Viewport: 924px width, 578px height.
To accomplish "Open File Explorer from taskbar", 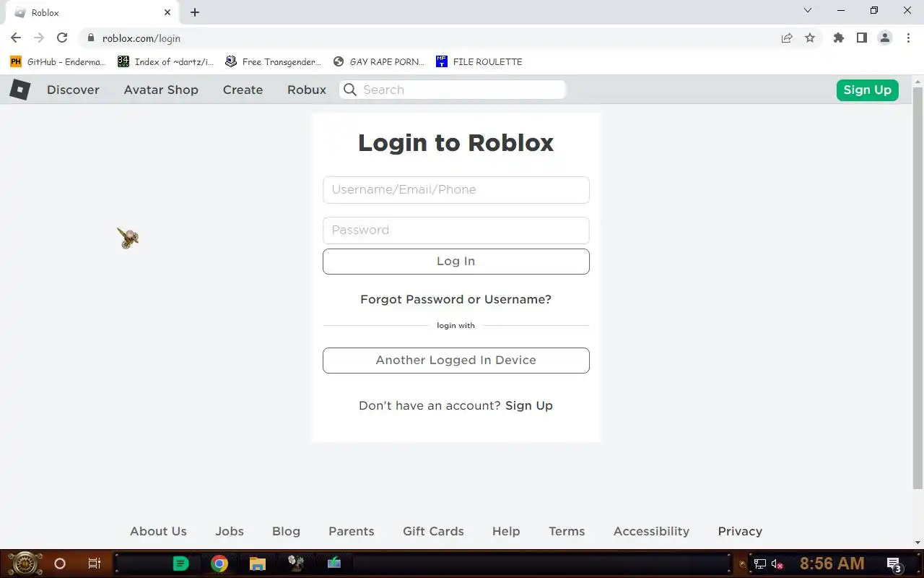I will coord(258,564).
